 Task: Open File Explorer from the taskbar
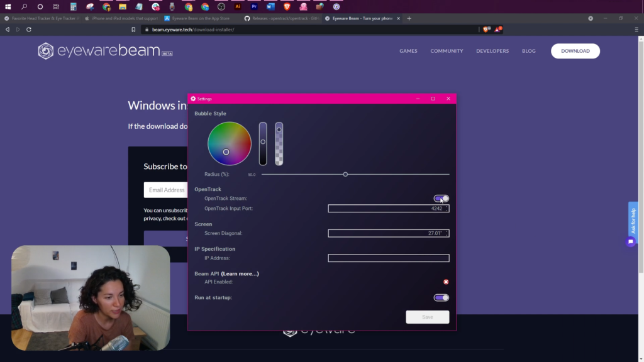click(123, 6)
